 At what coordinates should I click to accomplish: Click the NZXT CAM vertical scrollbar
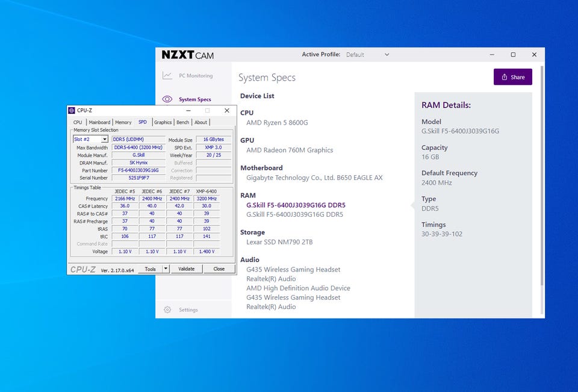pyautogui.click(x=542, y=175)
